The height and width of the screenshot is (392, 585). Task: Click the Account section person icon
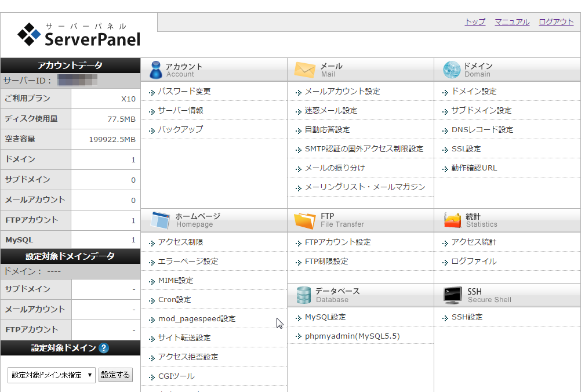(155, 70)
